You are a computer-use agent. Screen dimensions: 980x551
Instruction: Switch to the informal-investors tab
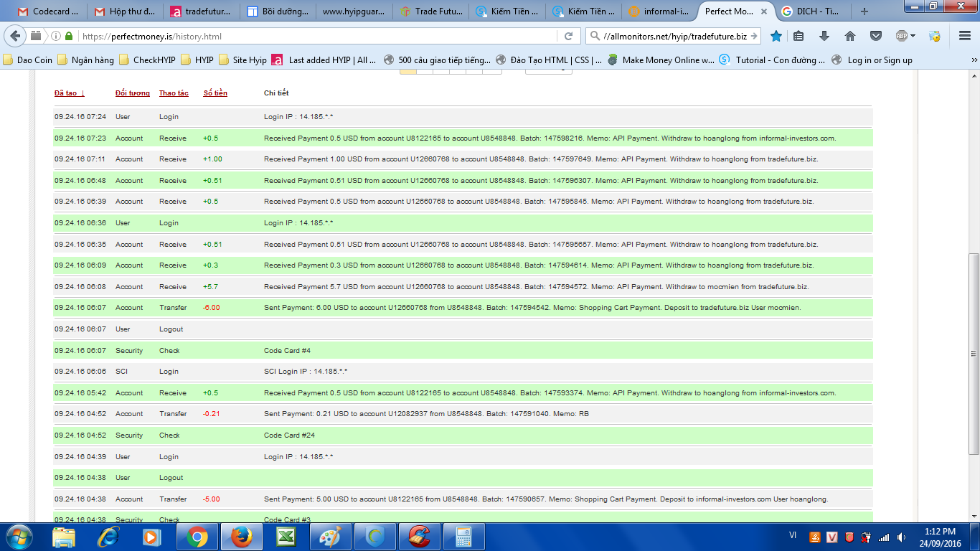(659, 11)
